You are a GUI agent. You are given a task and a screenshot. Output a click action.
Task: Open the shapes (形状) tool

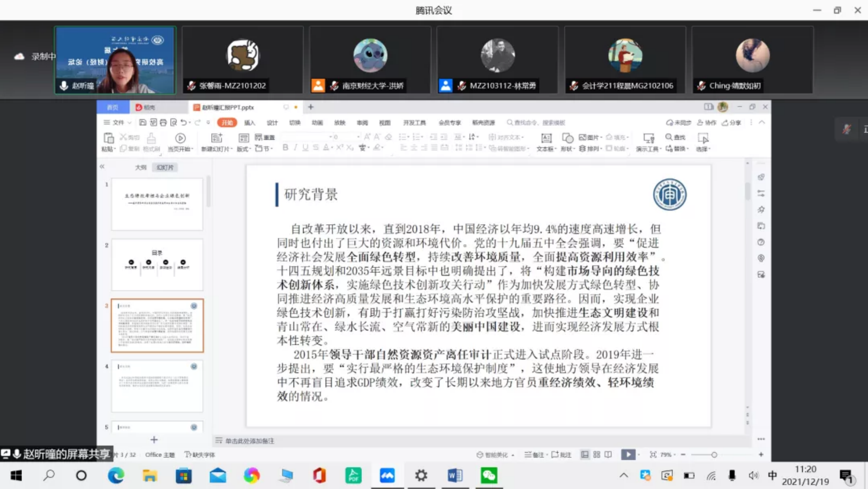tap(567, 138)
